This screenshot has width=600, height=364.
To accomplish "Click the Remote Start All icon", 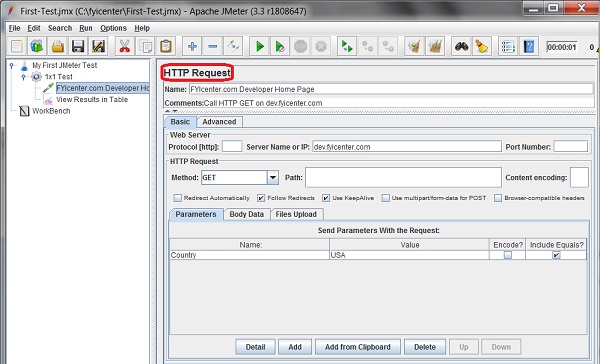I will point(347,47).
